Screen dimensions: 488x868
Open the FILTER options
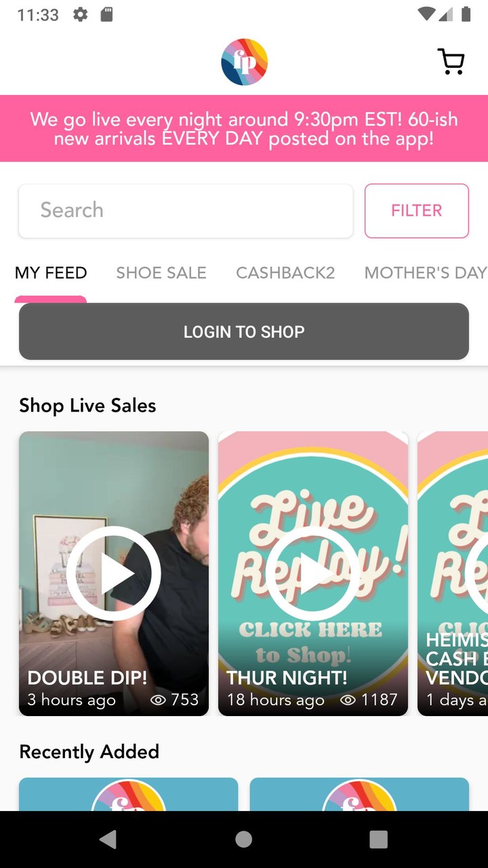[x=417, y=211]
